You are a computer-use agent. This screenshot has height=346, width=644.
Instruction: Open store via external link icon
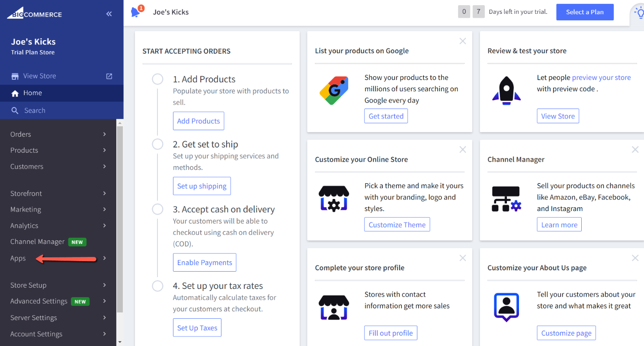[109, 76]
